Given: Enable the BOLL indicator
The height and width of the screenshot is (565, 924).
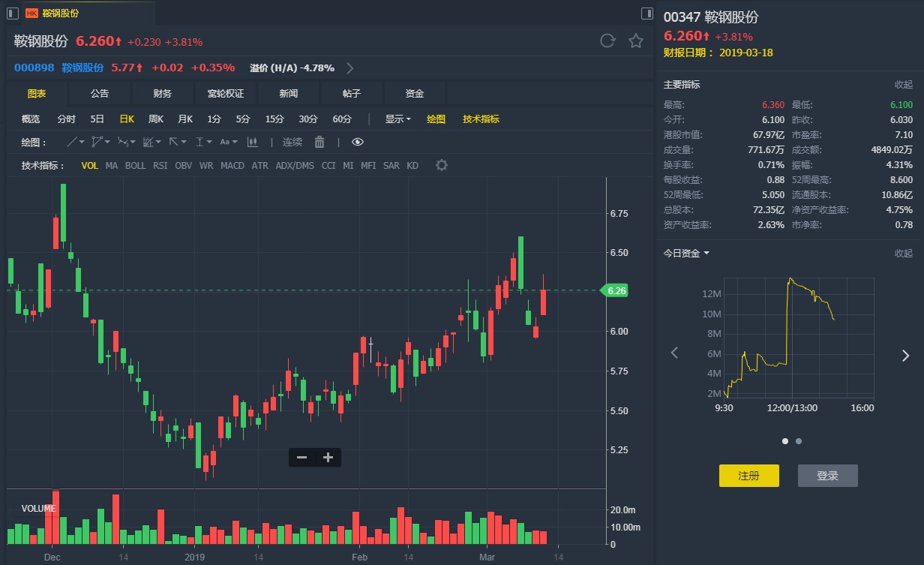Looking at the screenshot, I should click(x=136, y=165).
